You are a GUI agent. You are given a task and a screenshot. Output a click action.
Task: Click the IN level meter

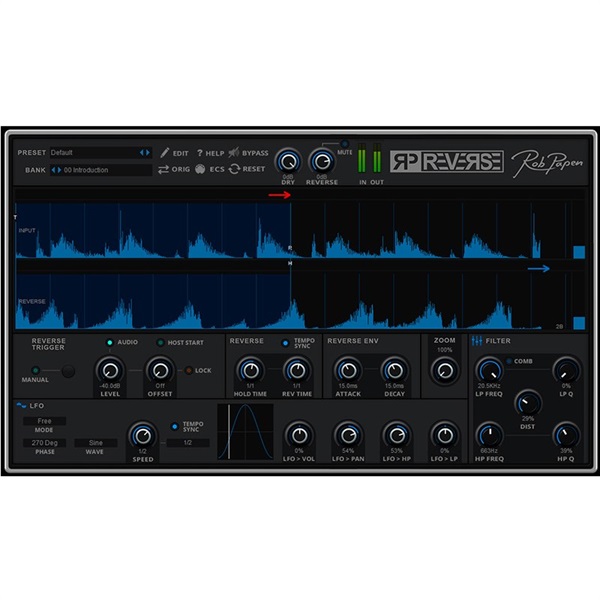(362, 158)
